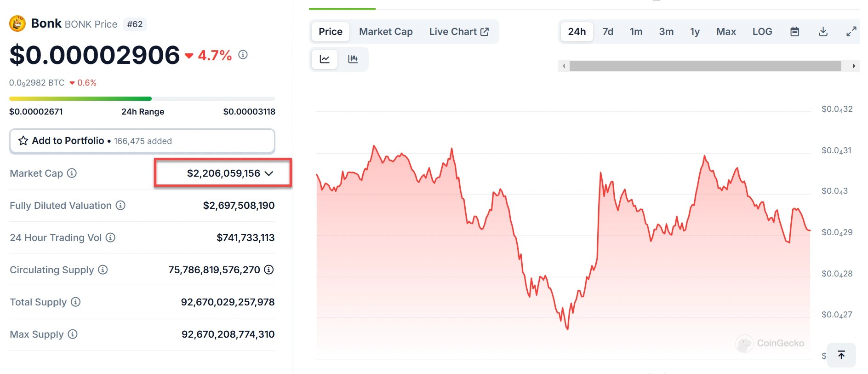Click the 4.7% price change percentage
Screen dimensions: 868x374
pos(215,55)
